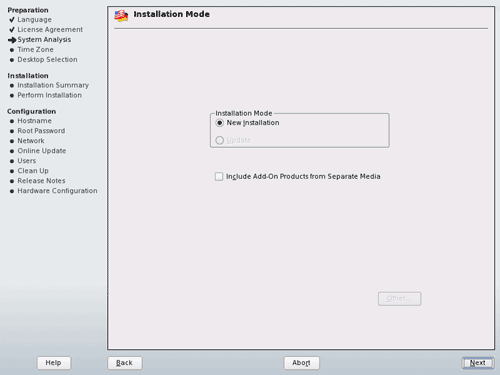Click the Other... button
500x375 pixels.
point(399,299)
